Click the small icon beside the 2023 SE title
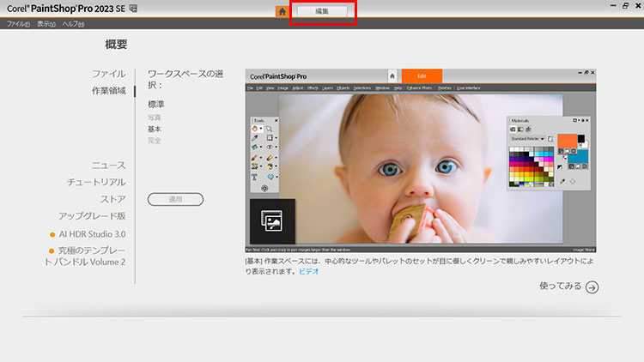This screenshot has width=644, height=362. pyautogui.click(x=132, y=9)
